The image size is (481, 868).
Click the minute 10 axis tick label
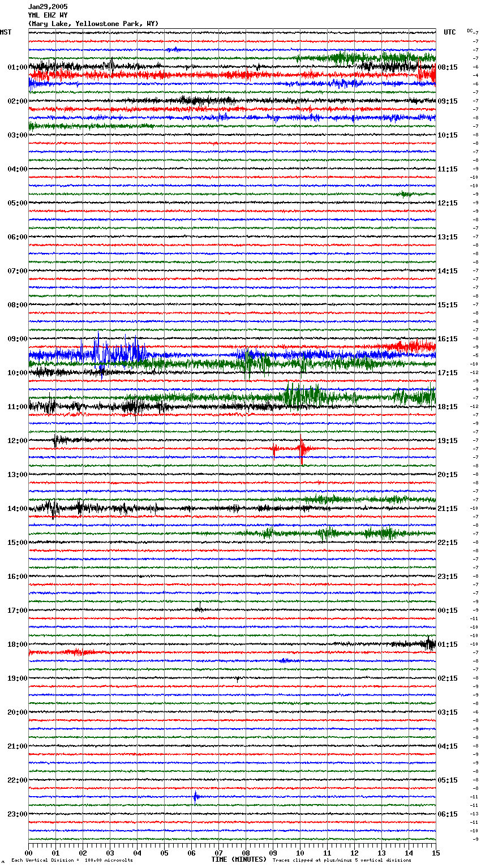click(x=300, y=853)
